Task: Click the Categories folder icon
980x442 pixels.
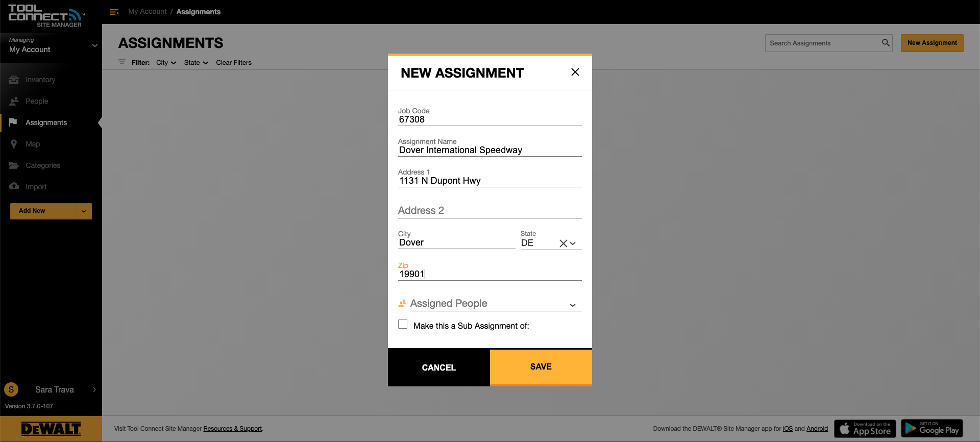Action: (x=14, y=165)
